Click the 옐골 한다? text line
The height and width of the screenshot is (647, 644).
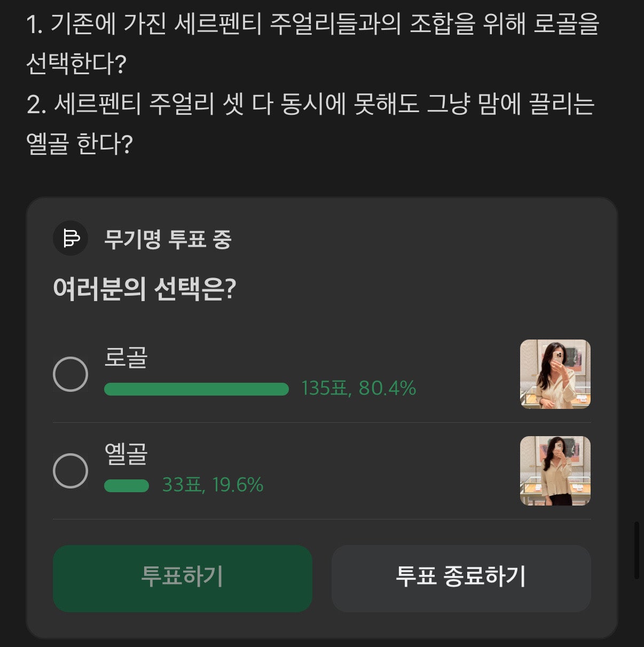point(80,144)
